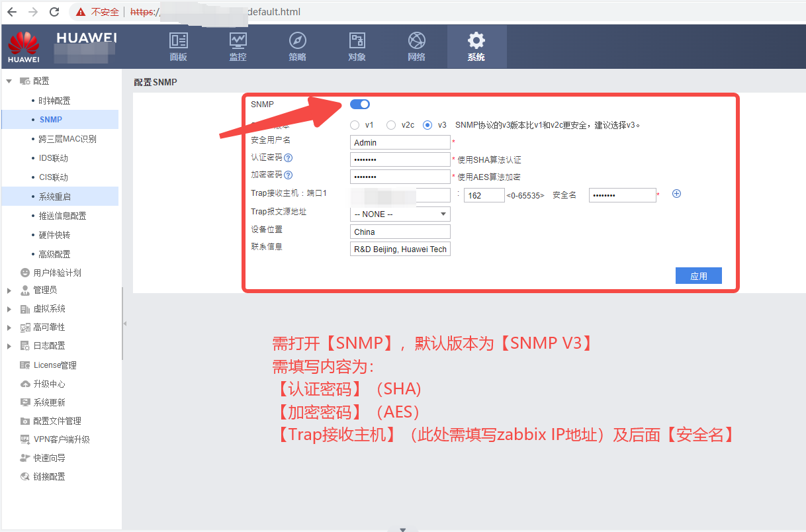Open the 策略 policy tab
Image resolution: width=806 pixels, height=532 pixels.
point(298,46)
